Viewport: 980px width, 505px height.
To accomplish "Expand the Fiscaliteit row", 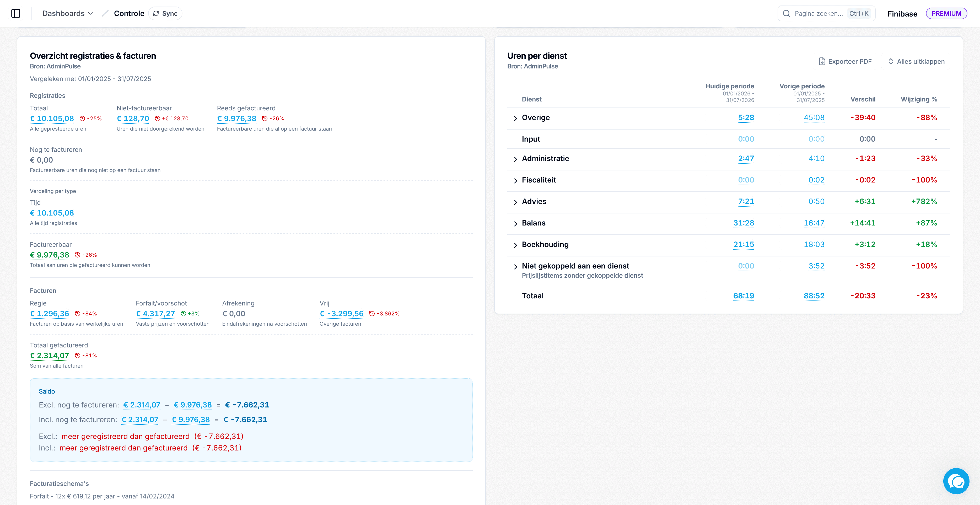I will 515,180.
